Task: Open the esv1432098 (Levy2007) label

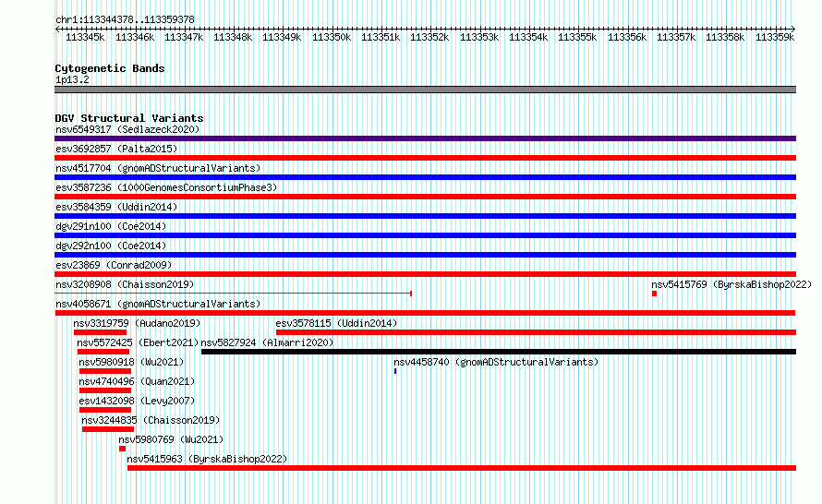Action: pos(137,401)
